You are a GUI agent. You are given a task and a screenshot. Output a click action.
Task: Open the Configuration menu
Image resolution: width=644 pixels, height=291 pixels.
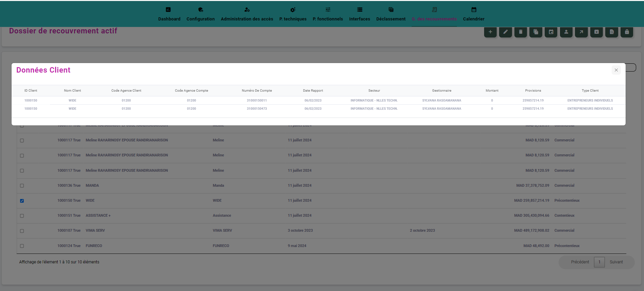[200, 14]
